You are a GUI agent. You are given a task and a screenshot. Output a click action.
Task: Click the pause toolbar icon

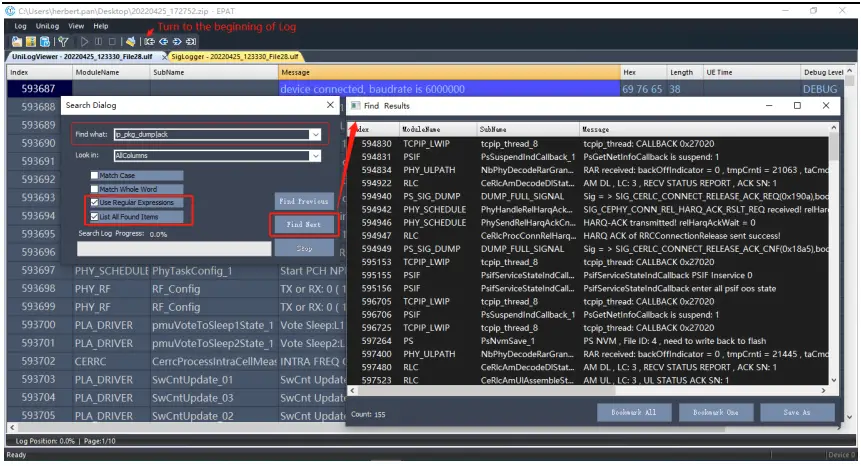pos(98,42)
